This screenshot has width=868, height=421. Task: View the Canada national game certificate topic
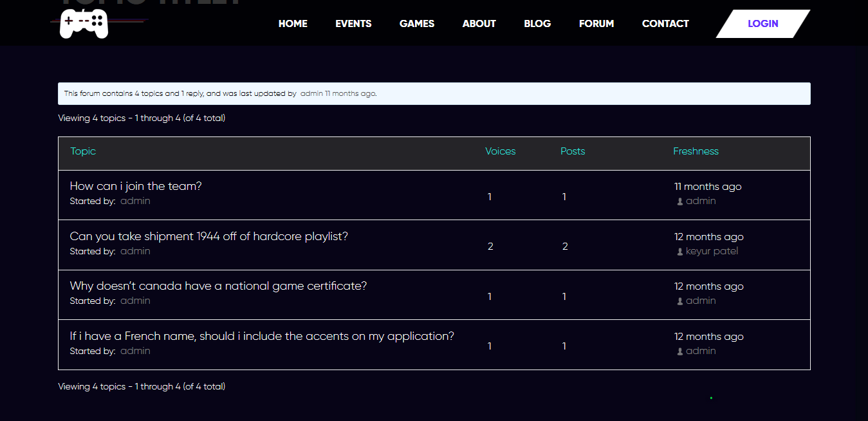point(218,286)
